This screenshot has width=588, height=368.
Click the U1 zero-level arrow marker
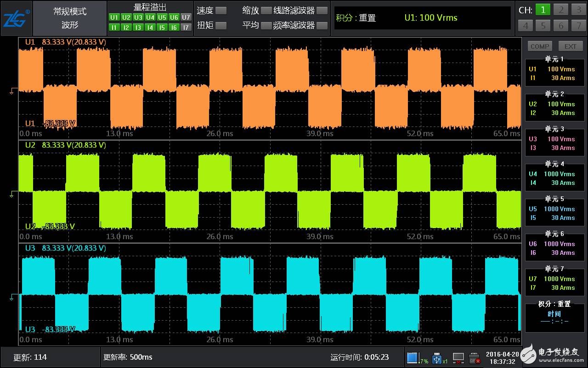coord(12,91)
